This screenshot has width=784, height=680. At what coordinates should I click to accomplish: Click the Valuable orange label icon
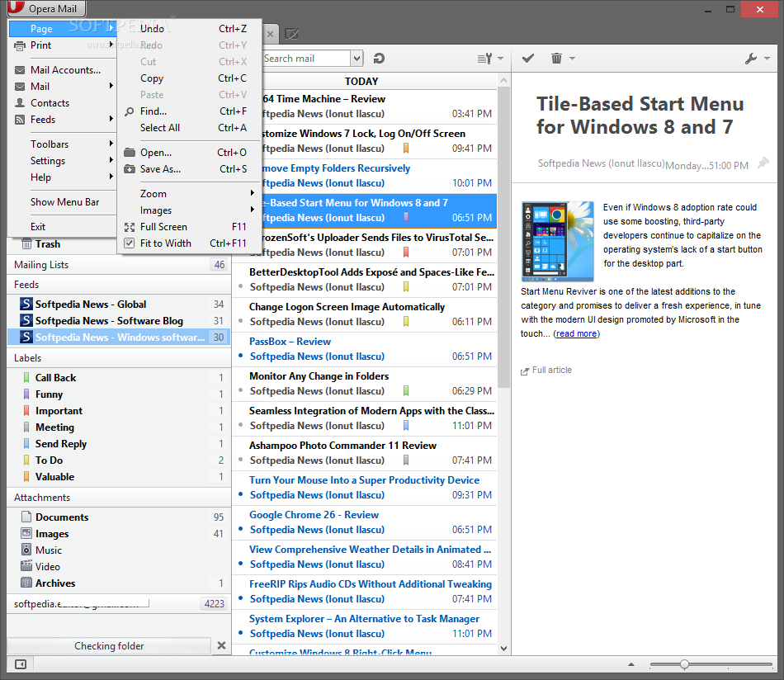coord(26,476)
